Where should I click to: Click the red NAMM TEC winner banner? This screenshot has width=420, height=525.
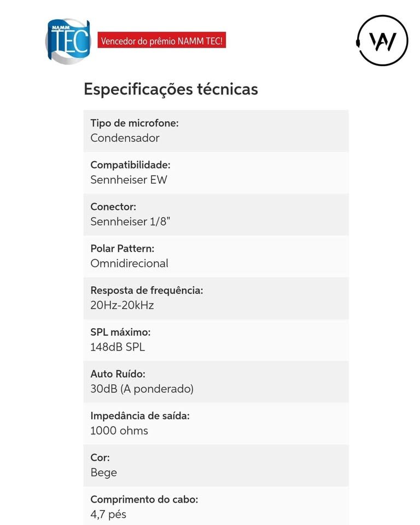[162, 41]
